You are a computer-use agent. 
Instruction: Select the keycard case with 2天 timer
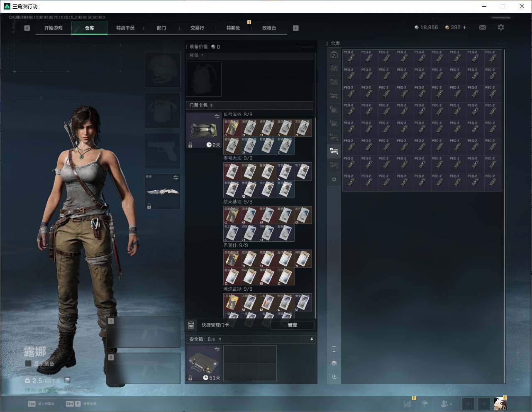click(x=204, y=130)
